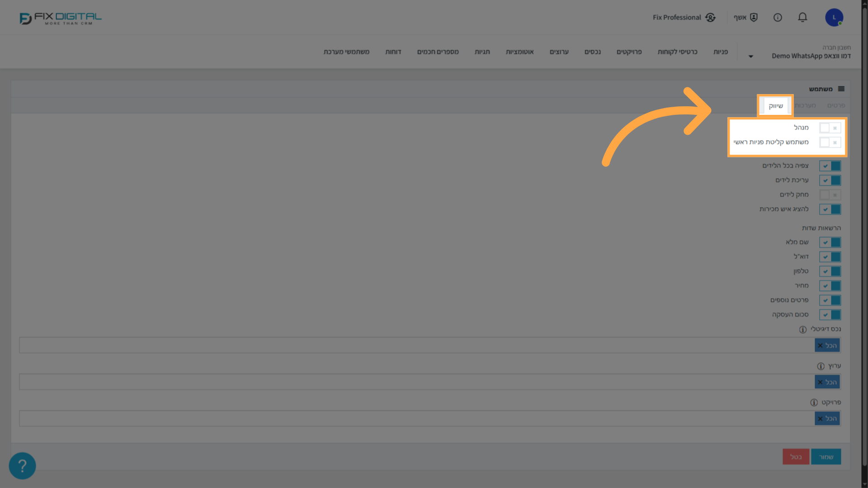Enable מחק לידים toggle
The width and height of the screenshot is (868, 488).
pos(830,195)
